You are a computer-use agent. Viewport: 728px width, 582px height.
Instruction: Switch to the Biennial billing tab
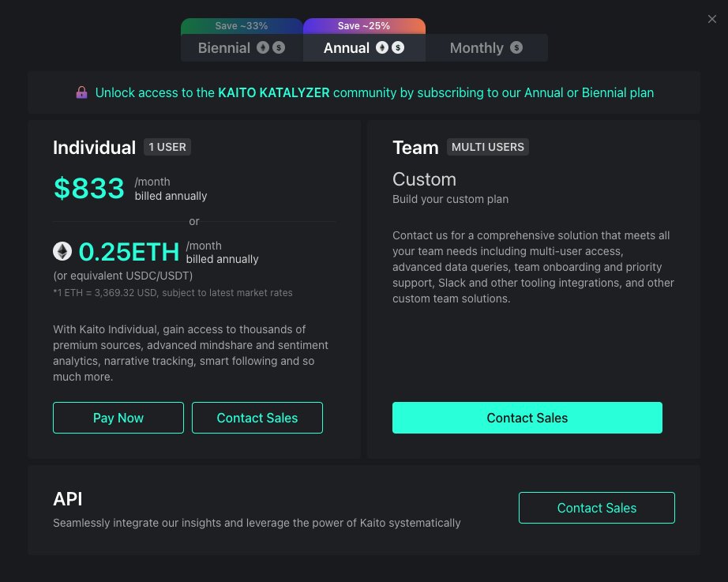[x=242, y=48]
